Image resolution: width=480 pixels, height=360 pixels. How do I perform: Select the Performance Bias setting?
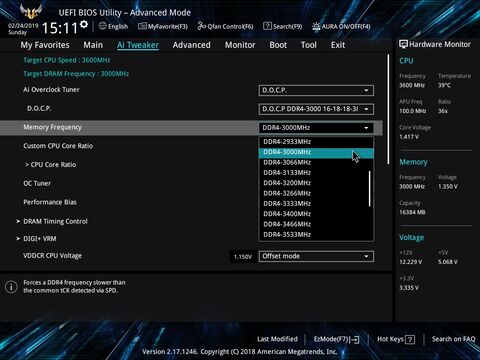pyautogui.click(x=50, y=202)
